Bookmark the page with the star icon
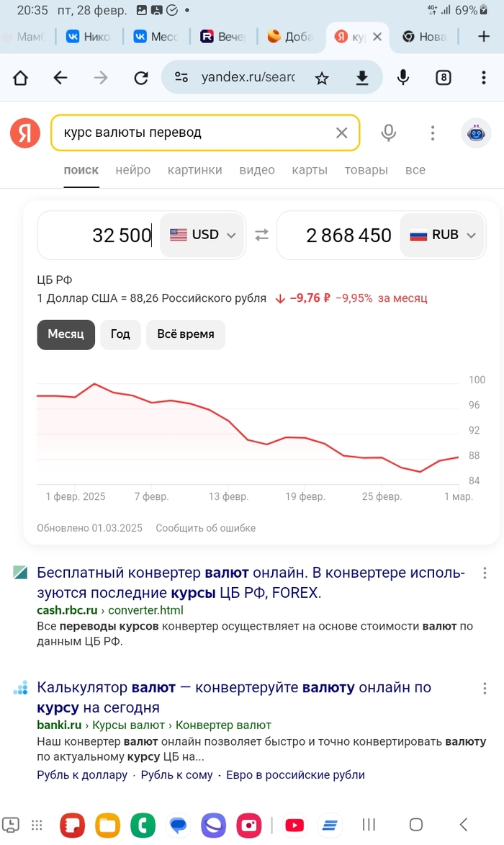Image resolution: width=504 pixels, height=845 pixels. coord(322,78)
